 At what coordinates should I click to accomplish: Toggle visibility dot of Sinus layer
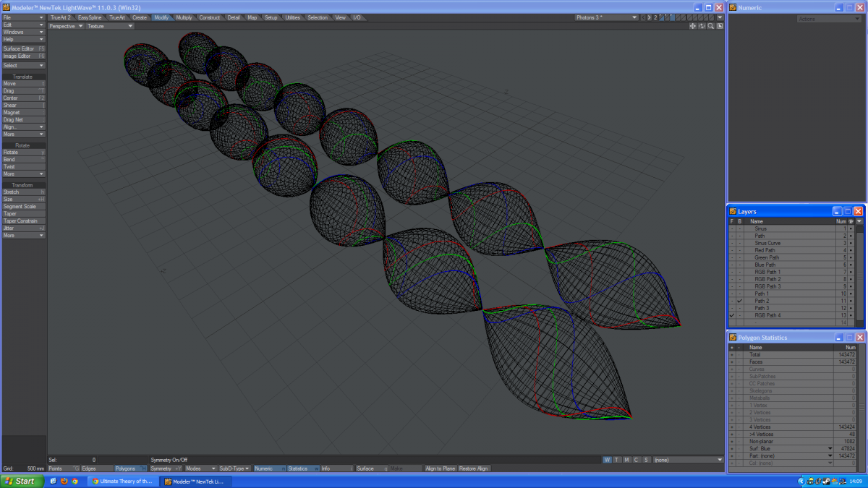tap(851, 228)
